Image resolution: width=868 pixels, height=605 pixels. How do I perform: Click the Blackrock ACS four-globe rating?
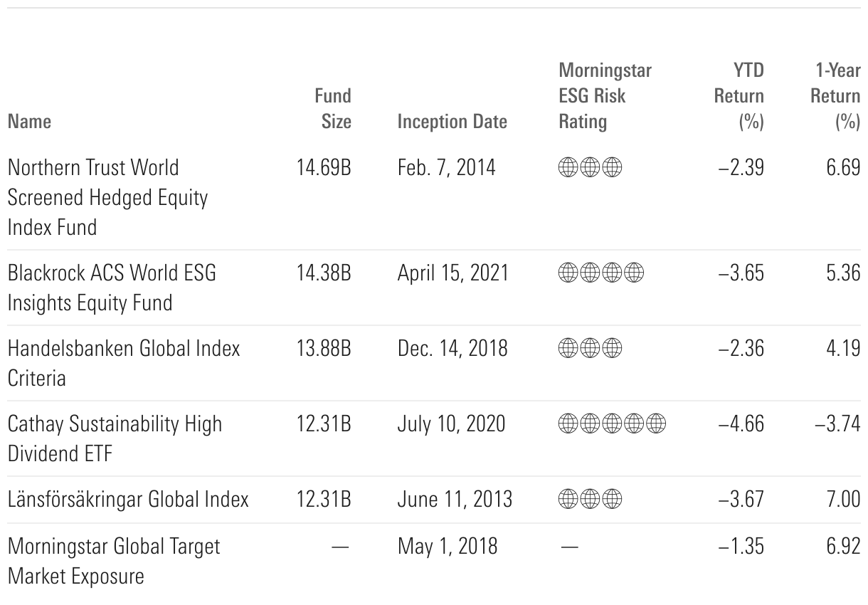pos(601,273)
